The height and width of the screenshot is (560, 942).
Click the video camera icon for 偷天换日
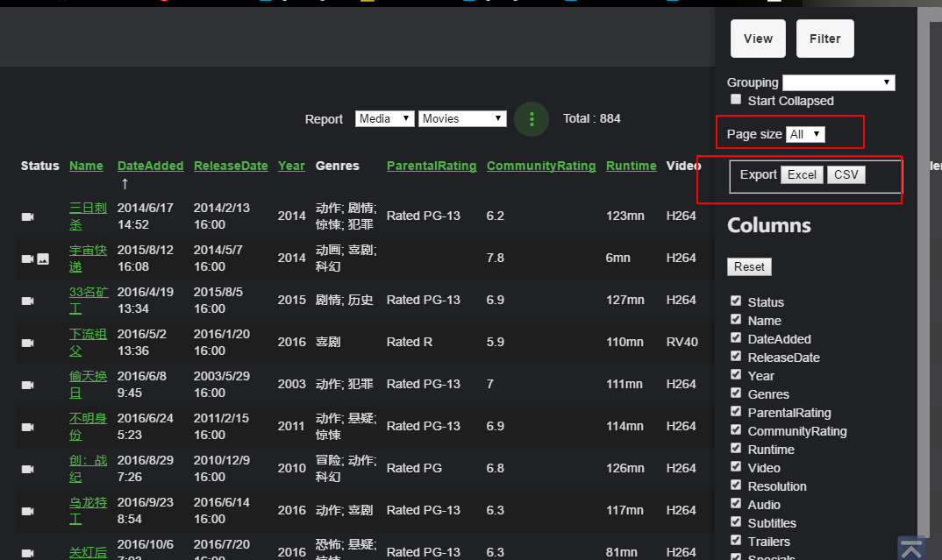click(27, 385)
